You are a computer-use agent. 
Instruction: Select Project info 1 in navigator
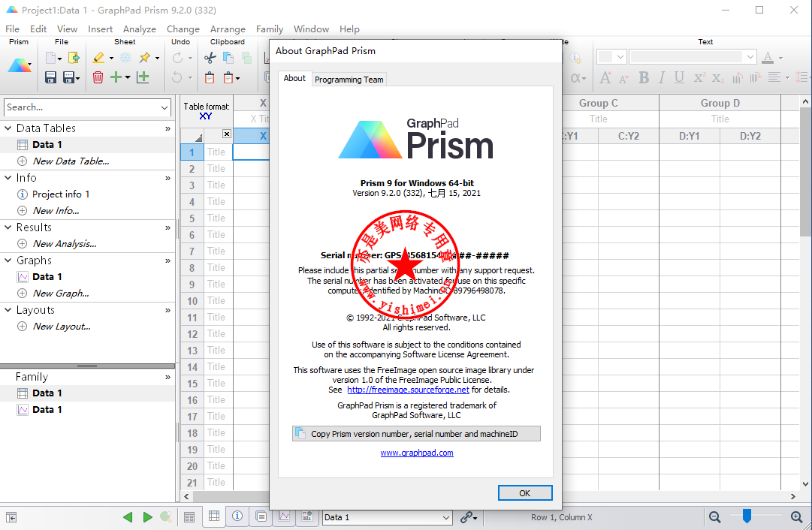(61, 194)
